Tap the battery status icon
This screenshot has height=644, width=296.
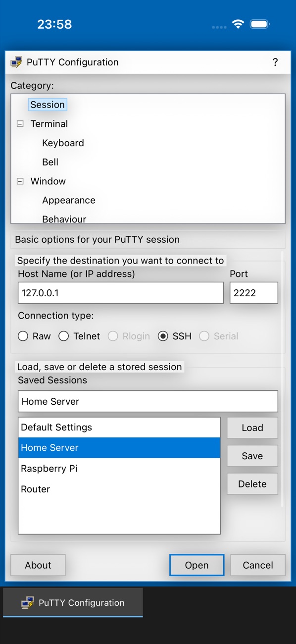point(259,24)
